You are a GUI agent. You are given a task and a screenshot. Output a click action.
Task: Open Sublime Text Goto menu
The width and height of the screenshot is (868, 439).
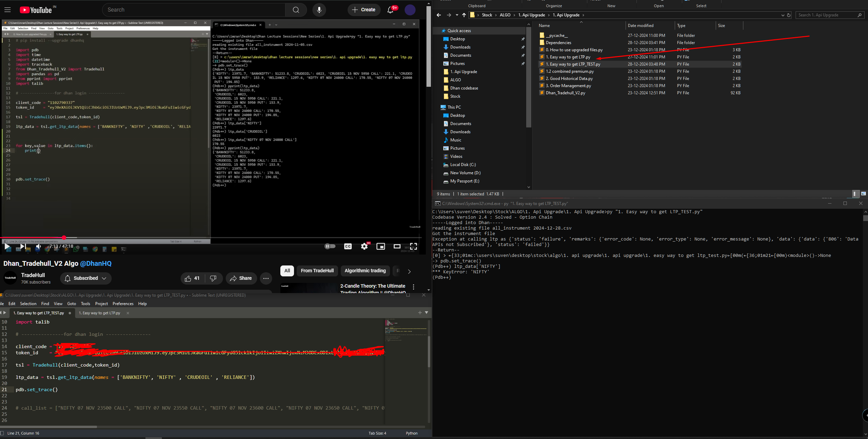pos(72,304)
